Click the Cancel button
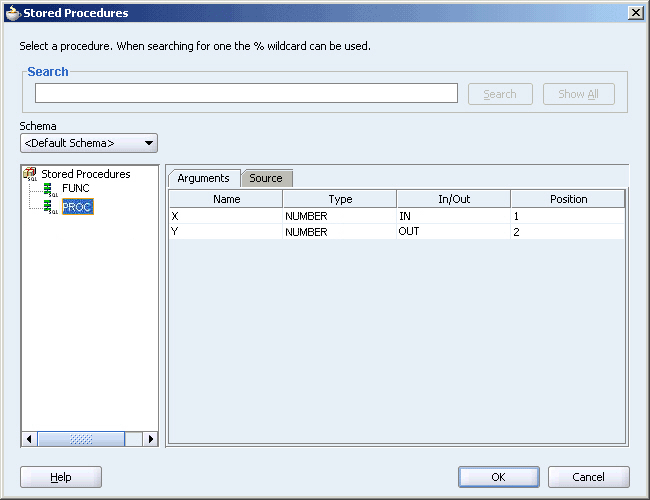The width and height of the screenshot is (650, 500). click(x=589, y=477)
